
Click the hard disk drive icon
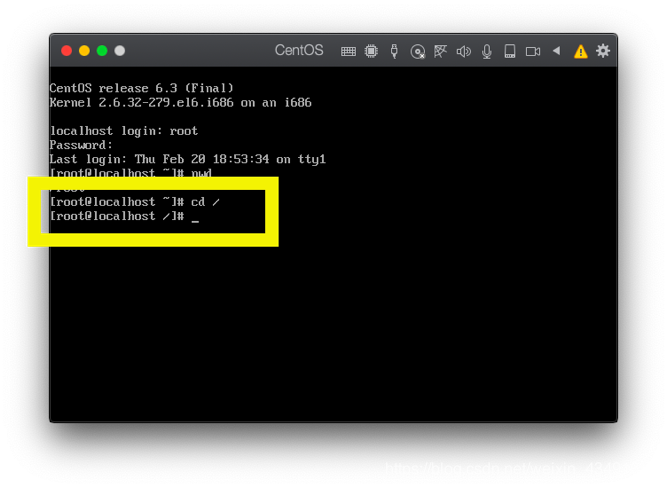510,51
